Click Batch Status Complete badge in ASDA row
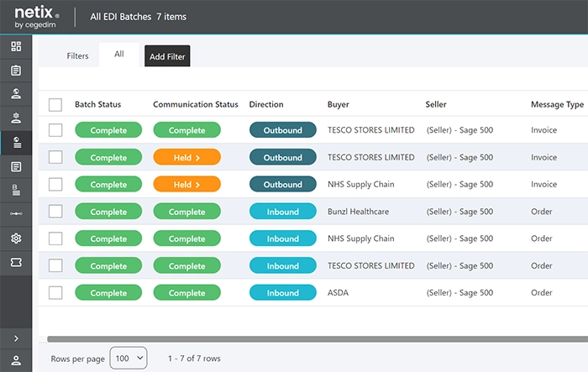 [x=108, y=292]
